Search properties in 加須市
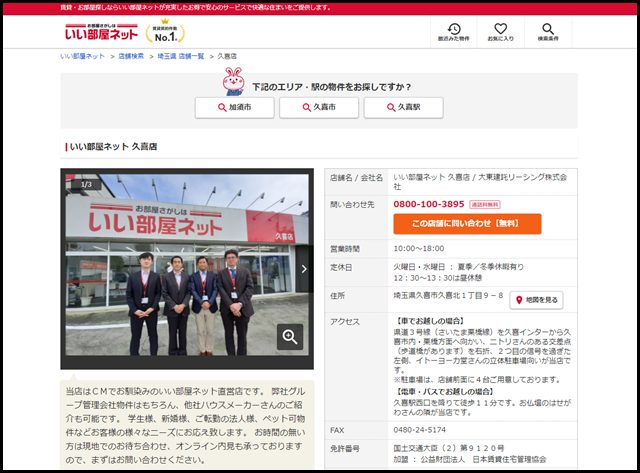 pos(234,107)
